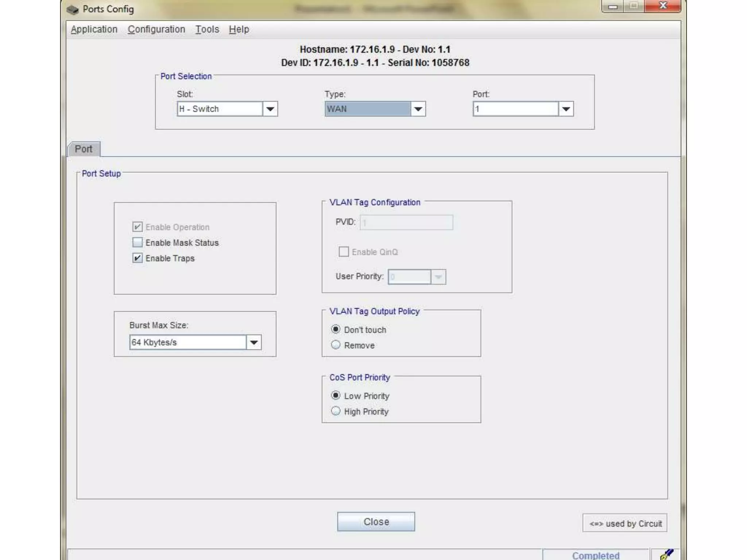Image resolution: width=747 pixels, height=560 pixels.
Task: Expand the Type dropdown showing WAN
Action: coord(418,109)
